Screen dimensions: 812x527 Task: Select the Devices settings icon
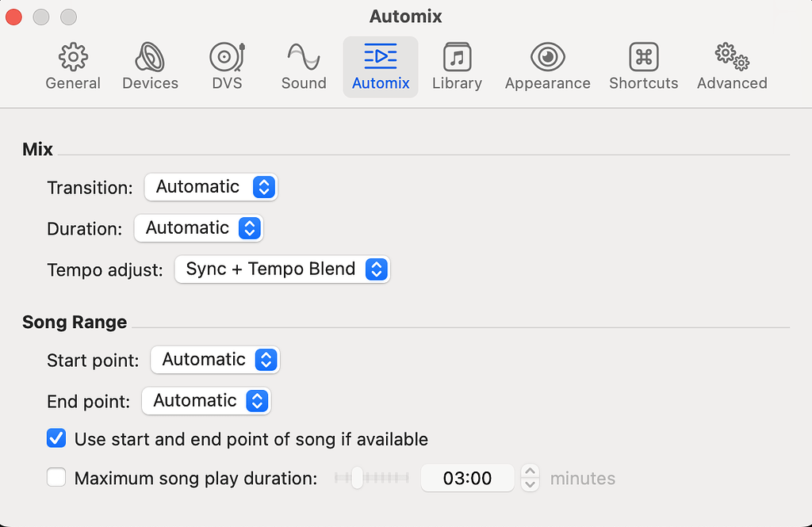tap(150, 65)
